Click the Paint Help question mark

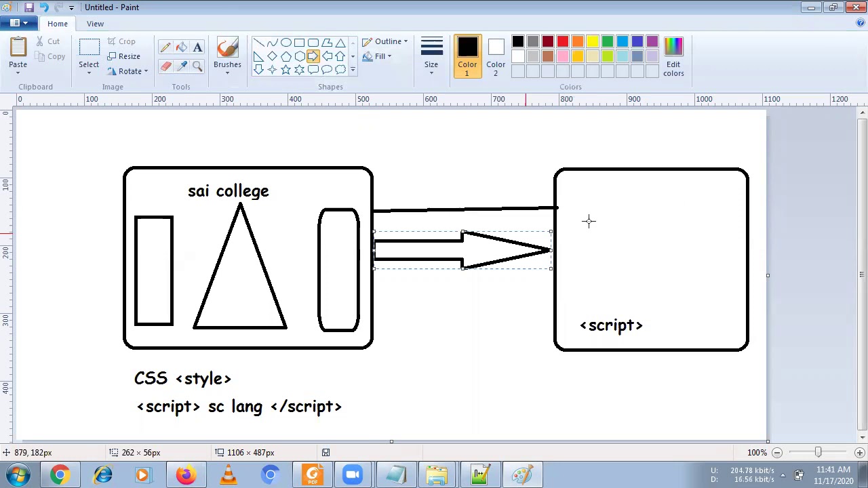861,23
